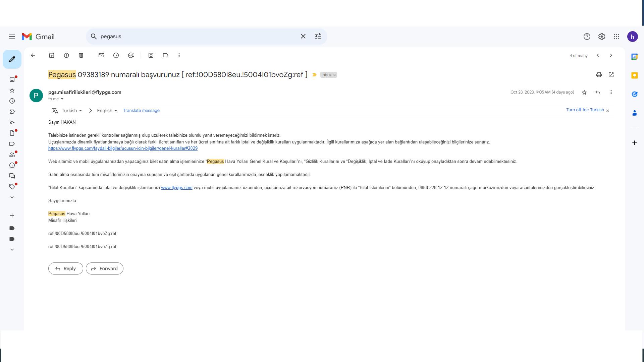Snooze this email with clock icon
The height and width of the screenshot is (362, 644).
(116, 55)
